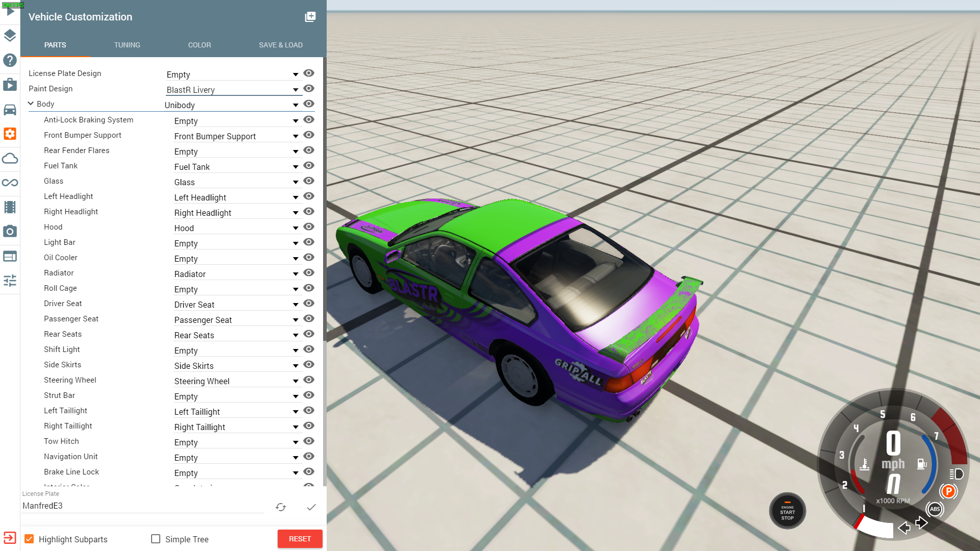Open the Roll Cage dropdown
This screenshot has height=551, width=980.
click(x=237, y=289)
